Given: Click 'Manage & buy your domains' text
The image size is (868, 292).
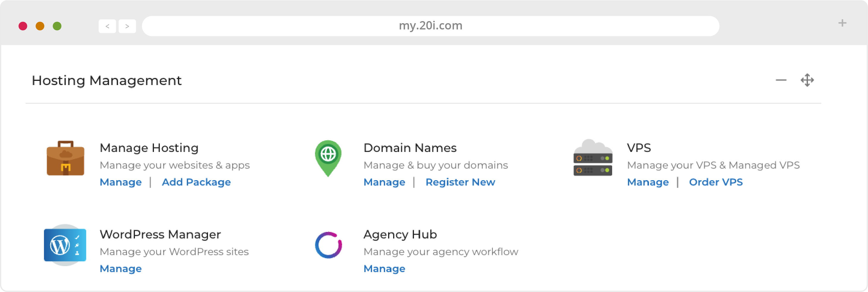Looking at the screenshot, I should pos(435,165).
